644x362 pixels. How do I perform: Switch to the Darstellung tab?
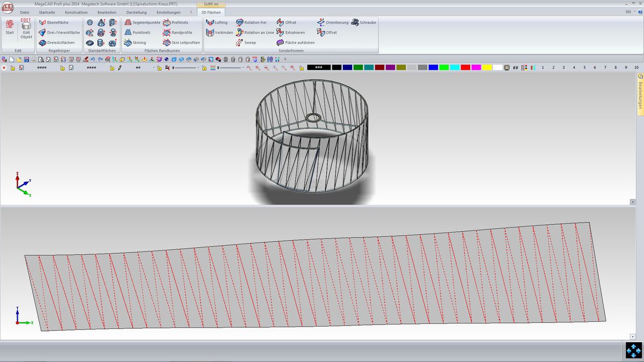point(136,12)
